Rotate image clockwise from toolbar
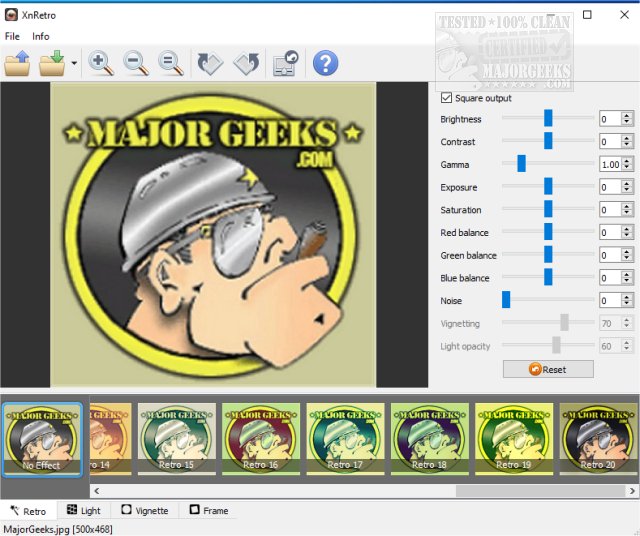Viewport: 640px width, 536px height. 210,63
